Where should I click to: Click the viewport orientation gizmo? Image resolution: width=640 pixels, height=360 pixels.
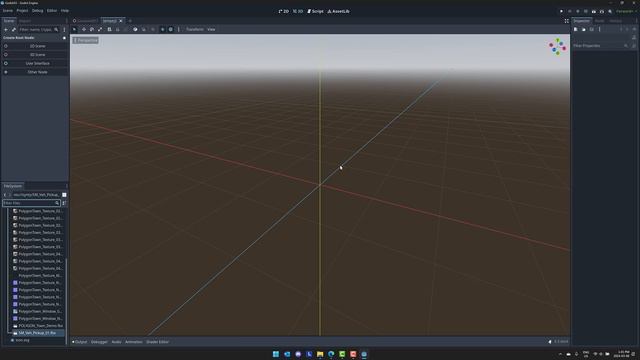(x=557, y=47)
